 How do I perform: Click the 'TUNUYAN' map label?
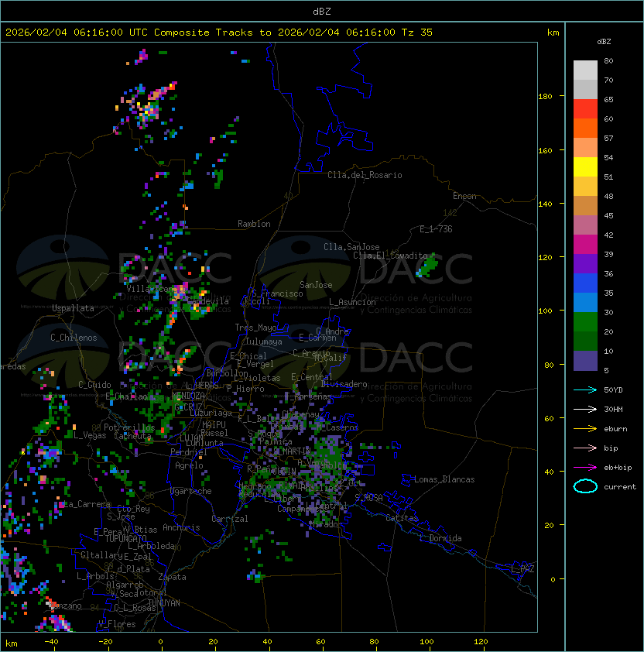tap(164, 603)
